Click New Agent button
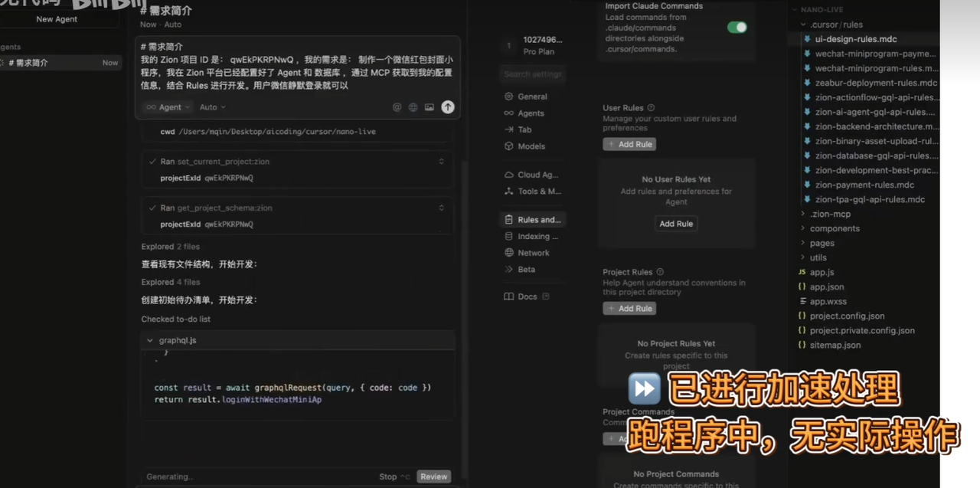This screenshot has height=488, width=980. click(57, 19)
